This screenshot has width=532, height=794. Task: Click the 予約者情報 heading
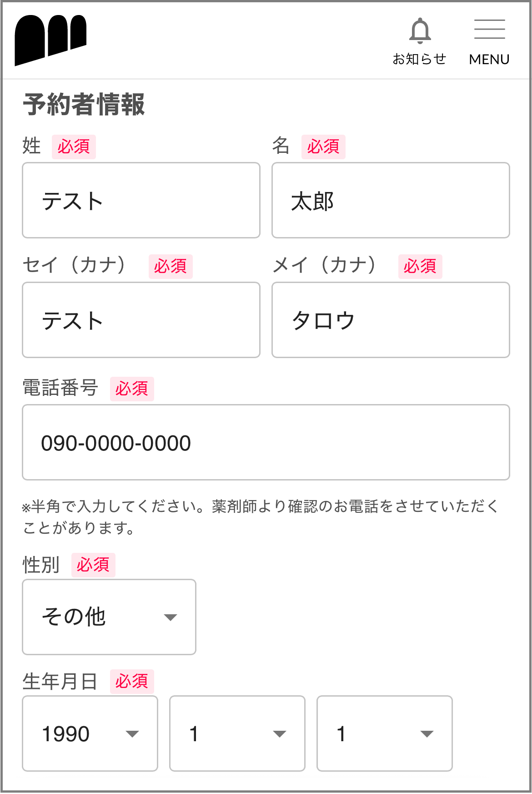pyautogui.click(x=84, y=104)
